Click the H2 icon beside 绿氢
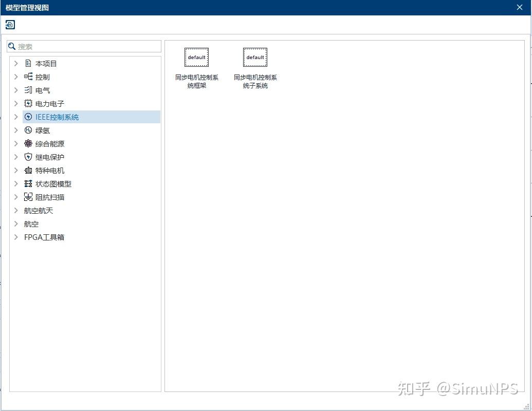This screenshot has width=532, height=411. pyautogui.click(x=28, y=130)
